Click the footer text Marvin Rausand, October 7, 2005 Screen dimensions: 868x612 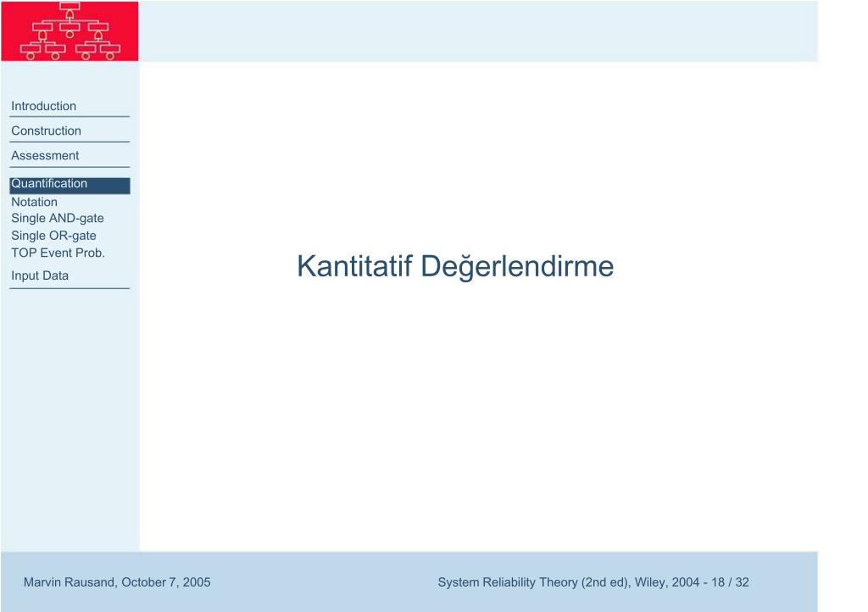click(x=117, y=582)
